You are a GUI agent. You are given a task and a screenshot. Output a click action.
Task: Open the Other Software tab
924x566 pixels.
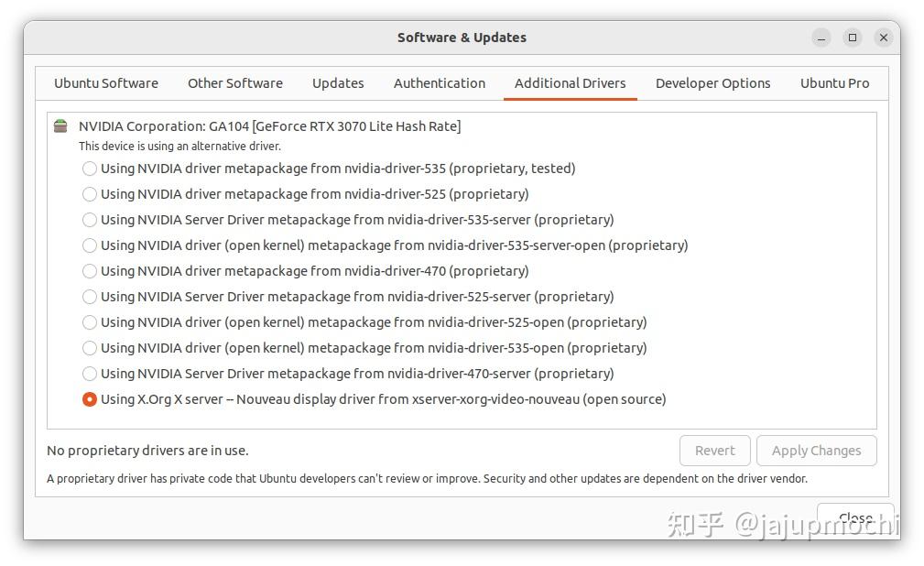234,83
